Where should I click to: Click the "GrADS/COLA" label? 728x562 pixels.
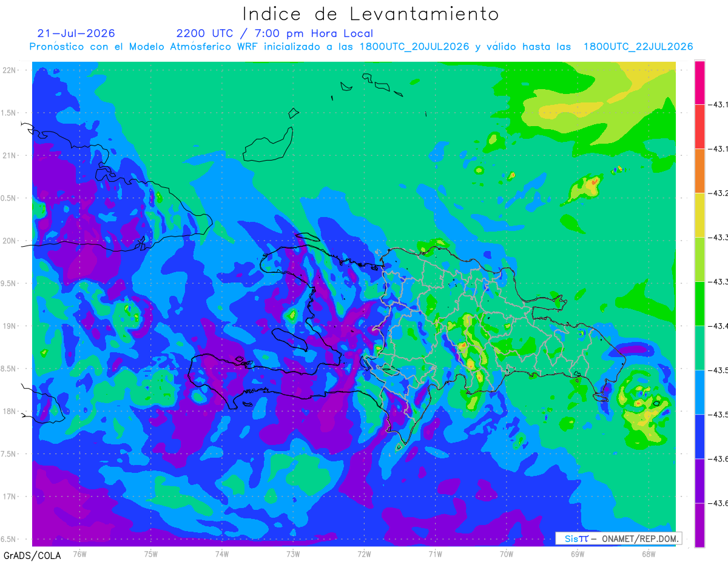32,555
